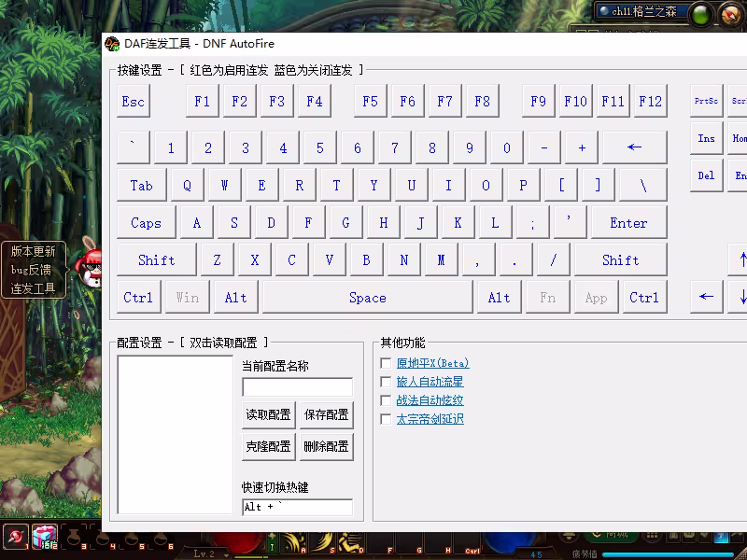747x560 pixels.
Task: Select bug反馈 in the side menu
Action: (33, 270)
